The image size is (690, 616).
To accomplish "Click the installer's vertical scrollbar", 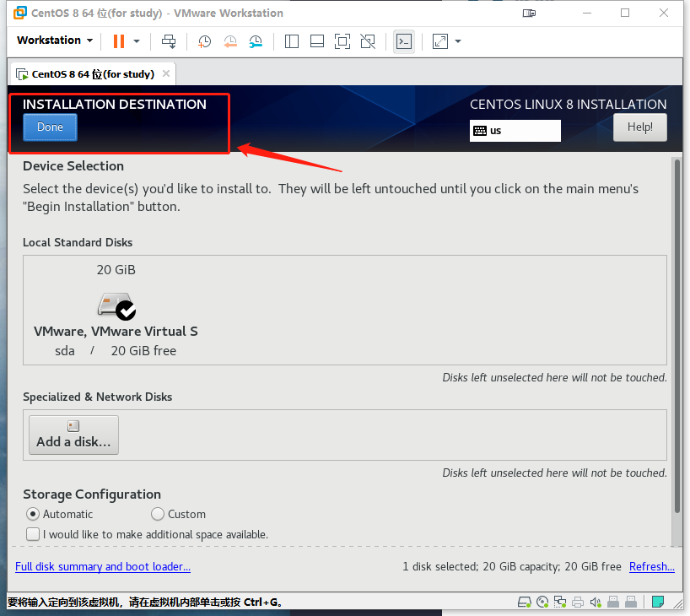I will [677, 337].
